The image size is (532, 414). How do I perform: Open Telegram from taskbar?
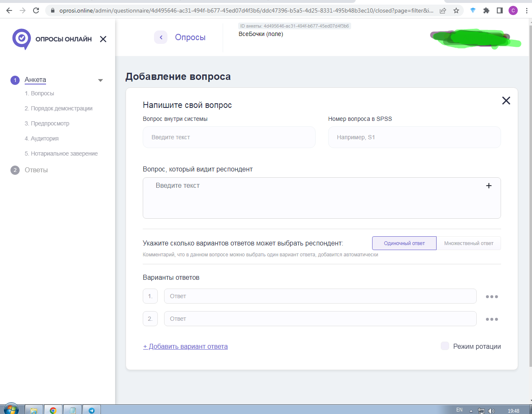pyautogui.click(x=92, y=410)
